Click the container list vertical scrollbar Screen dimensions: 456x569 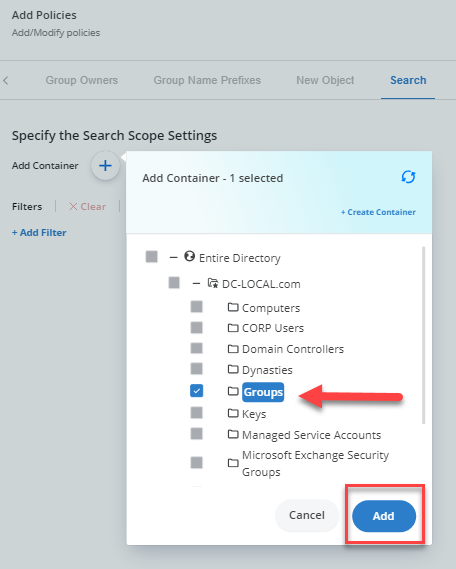tap(423, 335)
